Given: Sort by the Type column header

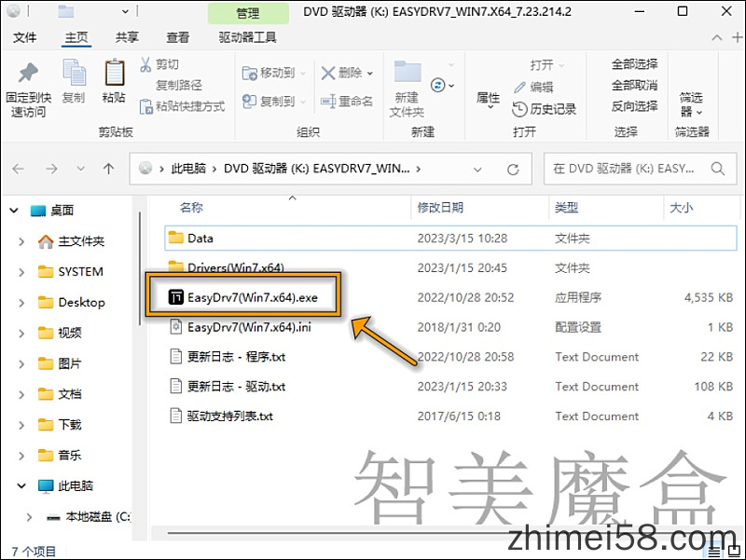Looking at the screenshot, I should click(x=566, y=207).
